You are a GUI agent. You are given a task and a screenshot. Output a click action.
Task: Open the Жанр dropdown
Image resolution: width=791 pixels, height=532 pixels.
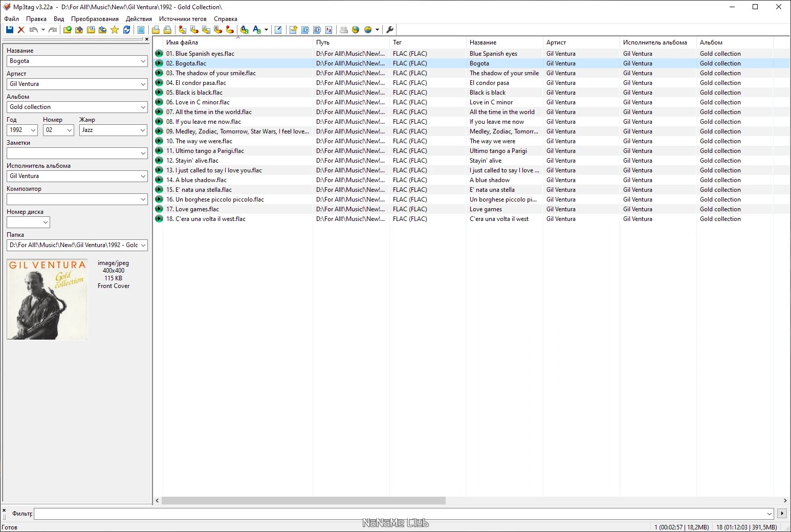144,130
